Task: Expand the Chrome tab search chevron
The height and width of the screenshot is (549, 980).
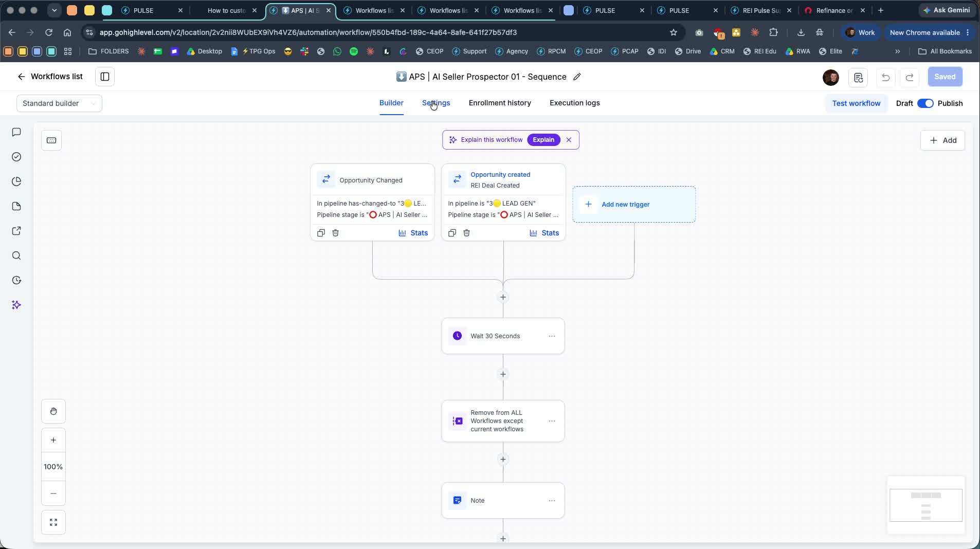Action: (54, 10)
